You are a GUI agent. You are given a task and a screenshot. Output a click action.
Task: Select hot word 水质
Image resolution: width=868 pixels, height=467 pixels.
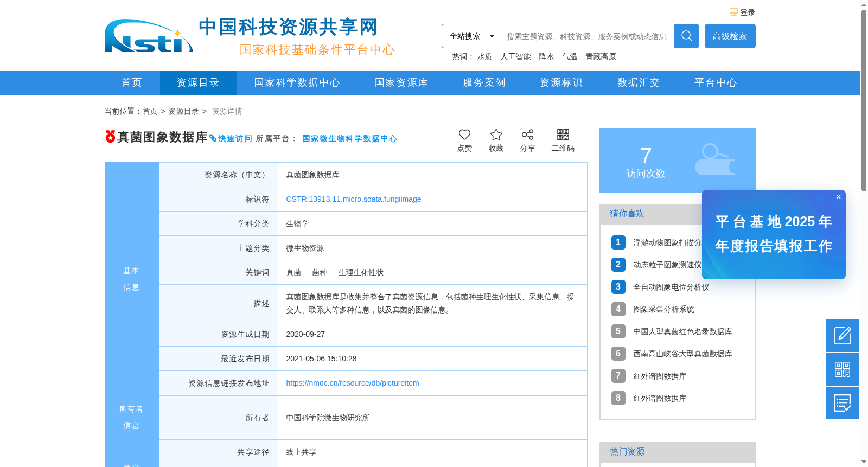coord(484,56)
